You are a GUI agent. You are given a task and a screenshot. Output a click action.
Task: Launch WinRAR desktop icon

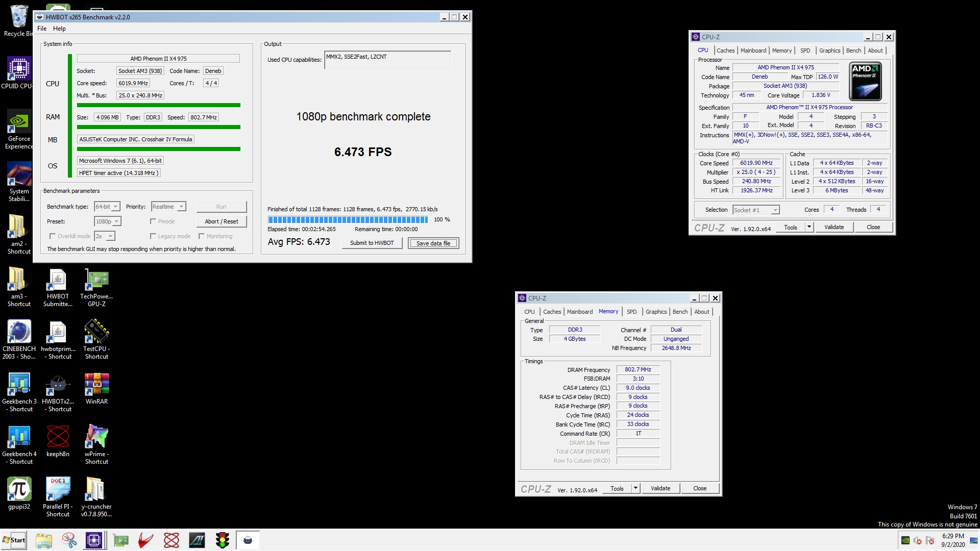[x=96, y=389]
